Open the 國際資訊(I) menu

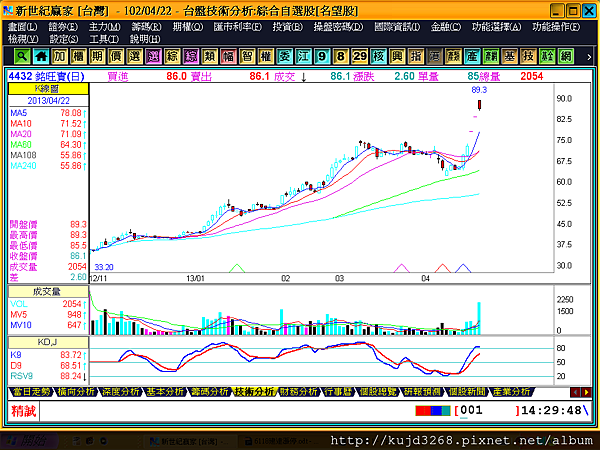pyautogui.click(x=397, y=27)
